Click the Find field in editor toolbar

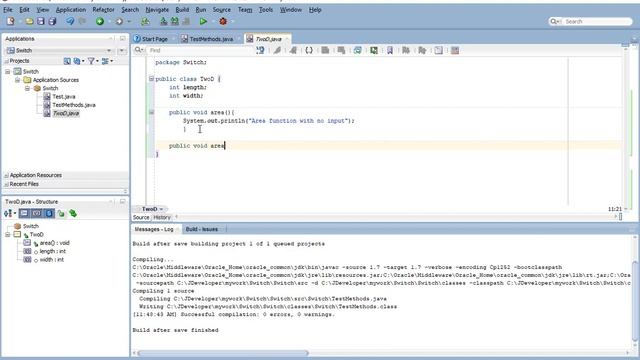(200, 50)
